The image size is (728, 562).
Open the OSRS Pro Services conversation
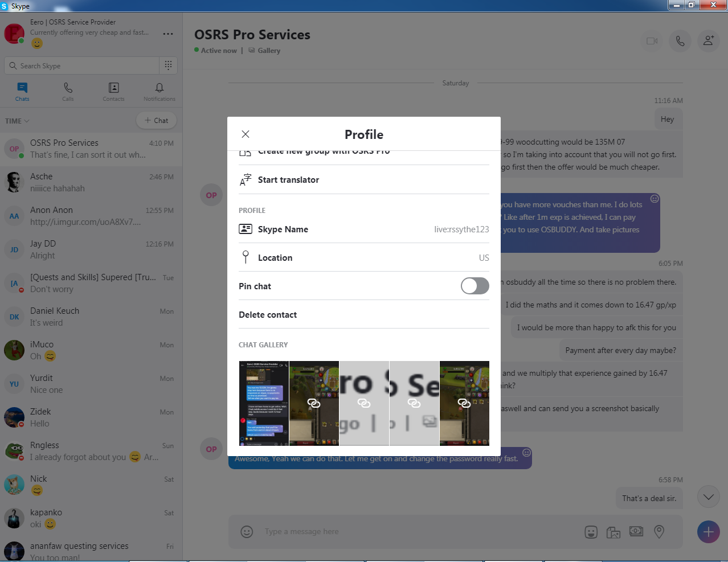(x=91, y=149)
